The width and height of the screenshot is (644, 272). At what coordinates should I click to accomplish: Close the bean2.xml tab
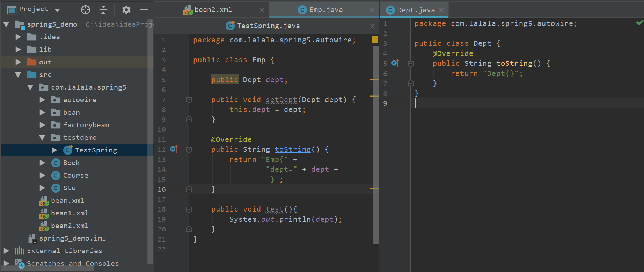click(262, 10)
